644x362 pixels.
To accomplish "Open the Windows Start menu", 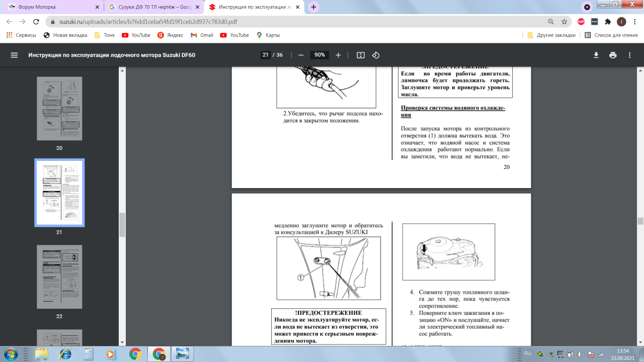I will tap(10, 353).
